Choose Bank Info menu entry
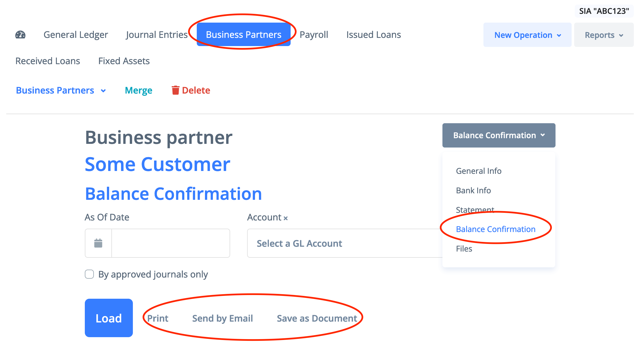 coord(473,190)
